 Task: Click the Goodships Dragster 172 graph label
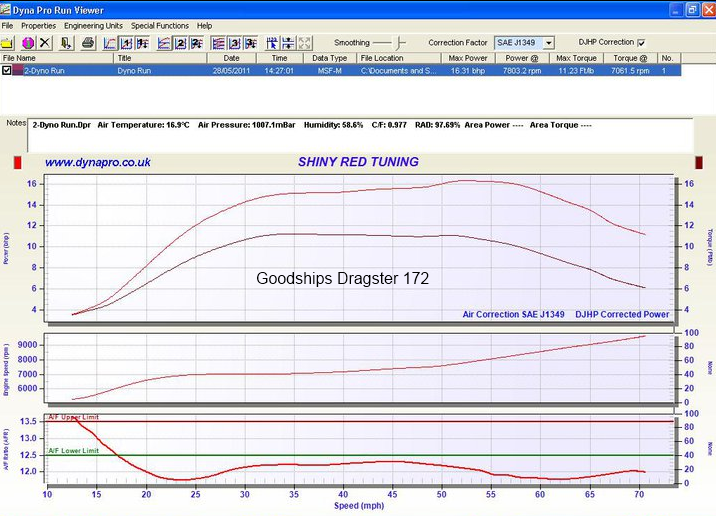coord(342,279)
